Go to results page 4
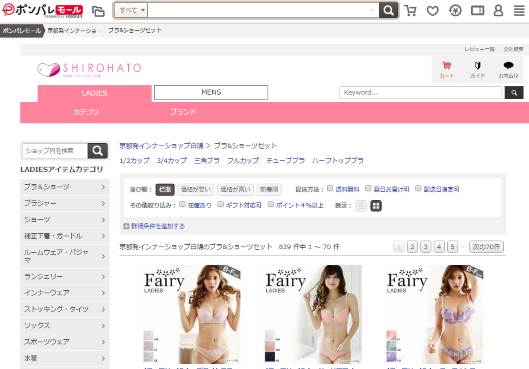Image resolution: width=529 pixels, height=369 pixels. (439, 247)
